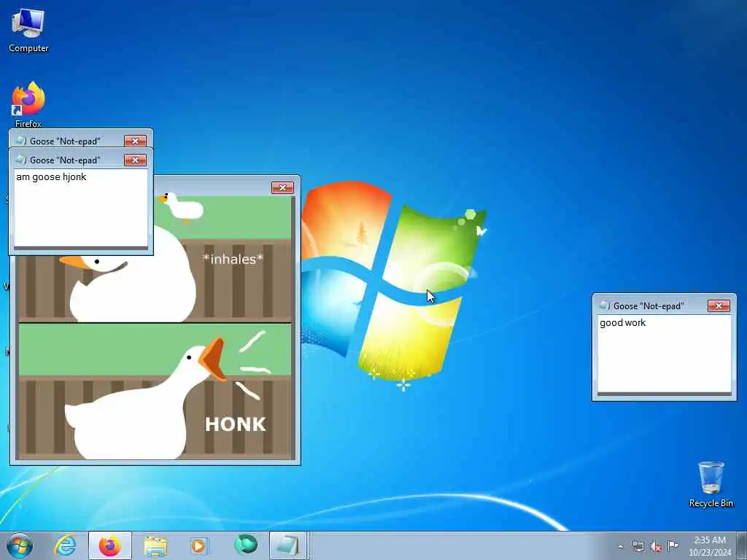Close the "am goose hjonk" Not-epad window
Image resolution: width=747 pixels, height=560 pixels.
(x=135, y=160)
